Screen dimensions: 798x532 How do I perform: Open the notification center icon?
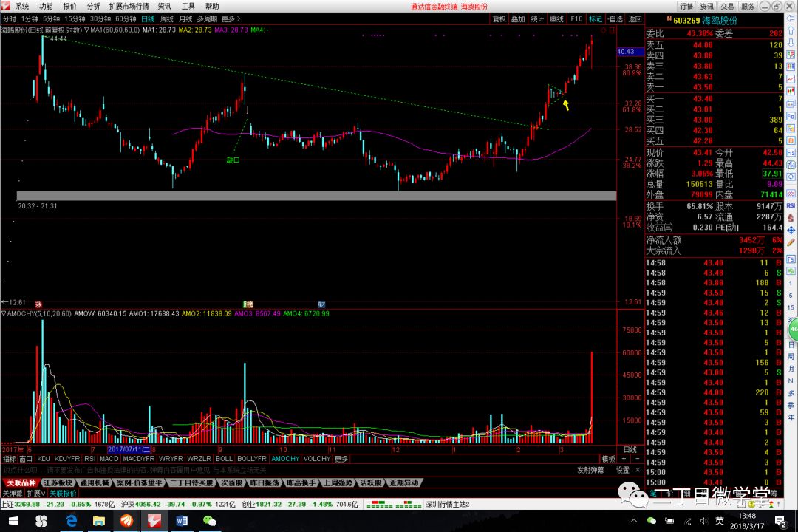[780, 521]
